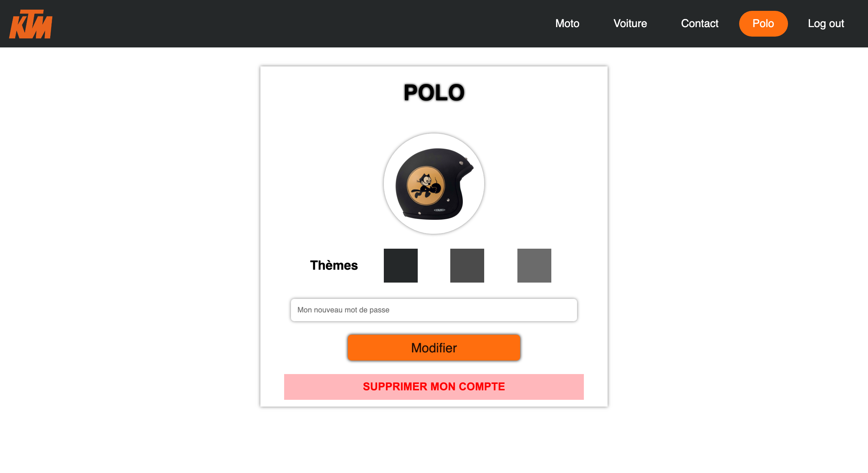Screen dimensions: 868x473
Task: Click the Thèmes label
Action: click(x=334, y=265)
